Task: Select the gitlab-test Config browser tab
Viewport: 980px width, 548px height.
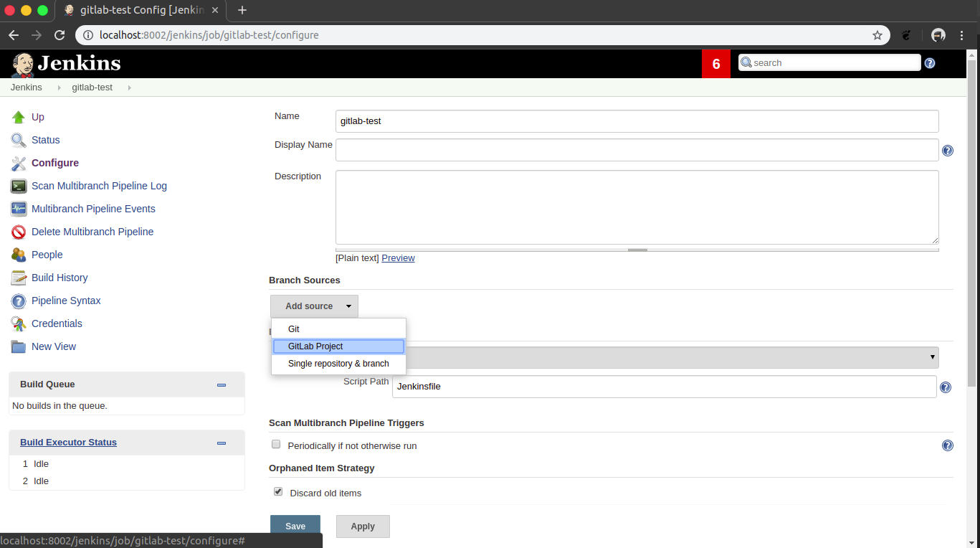Action: tap(141, 10)
